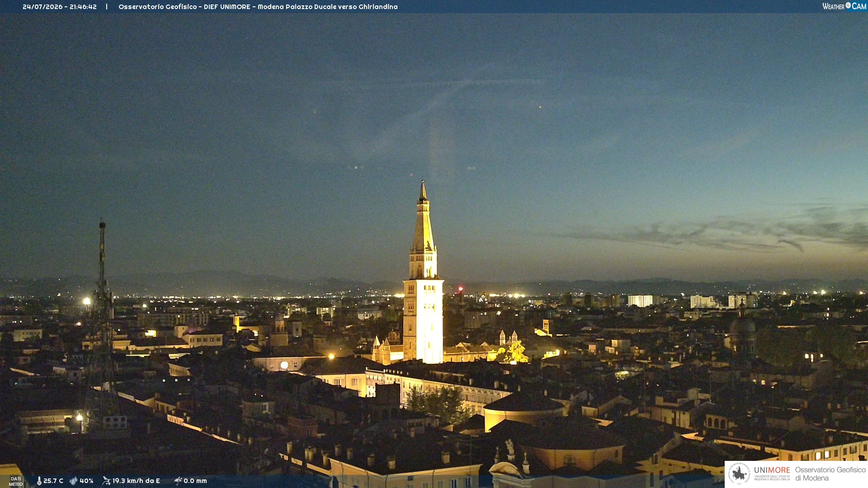
Task: Click the 40% humidity value
Action: [x=86, y=481]
